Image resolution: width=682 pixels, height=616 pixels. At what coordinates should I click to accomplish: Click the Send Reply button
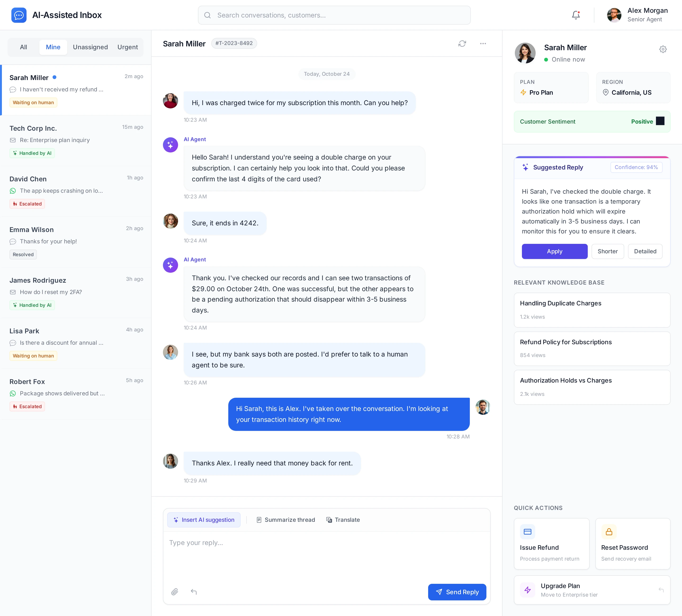[457, 592]
